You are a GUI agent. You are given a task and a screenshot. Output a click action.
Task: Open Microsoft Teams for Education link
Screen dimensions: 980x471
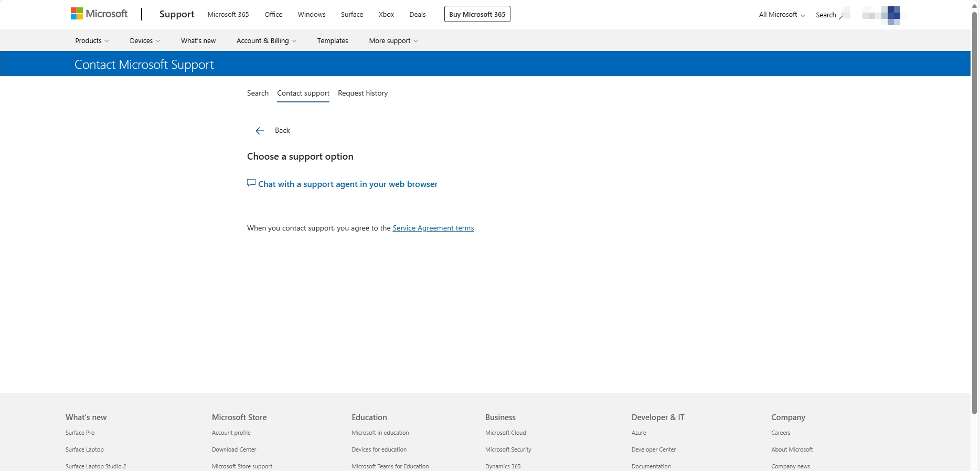point(390,466)
